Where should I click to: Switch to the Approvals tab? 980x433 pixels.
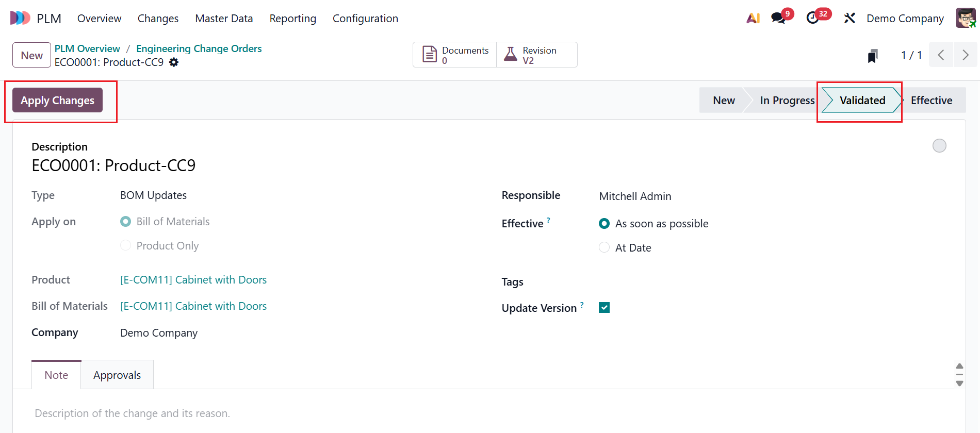point(117,375)
